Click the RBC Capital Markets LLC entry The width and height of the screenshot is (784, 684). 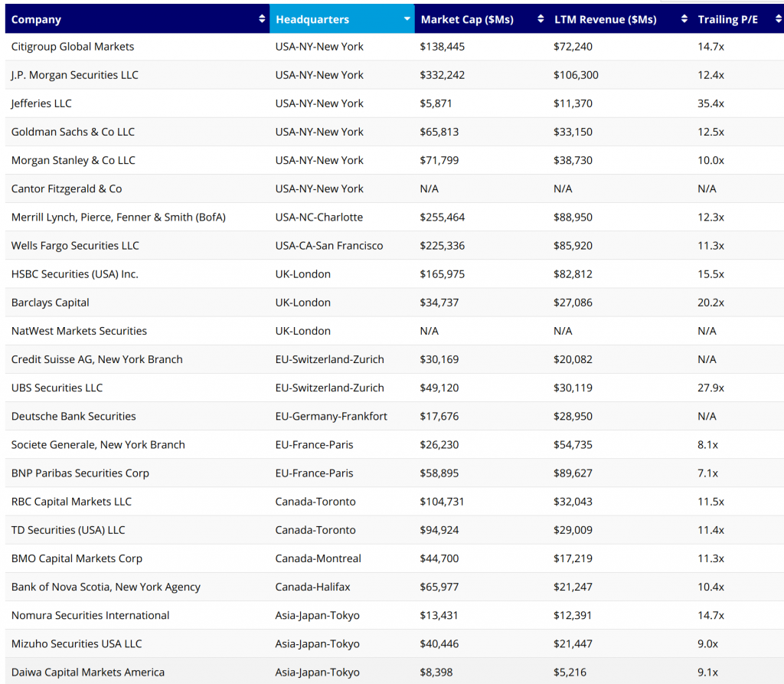tap(71, 502)
